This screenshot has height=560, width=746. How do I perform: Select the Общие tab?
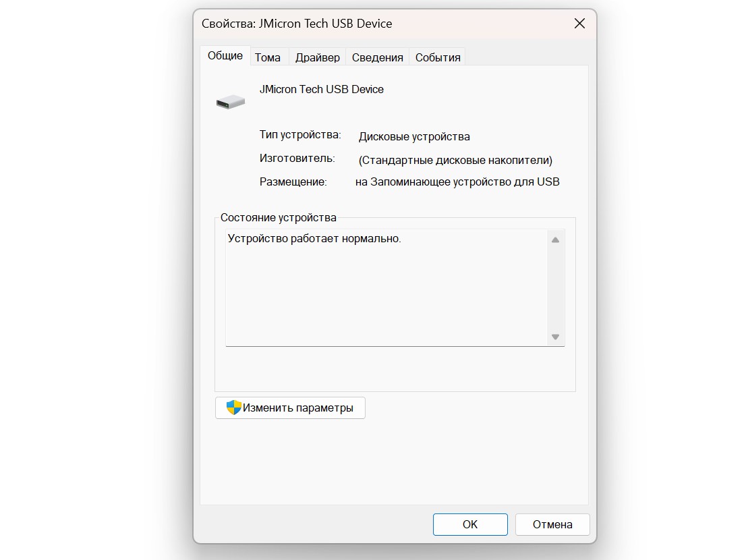click(225, 56)
